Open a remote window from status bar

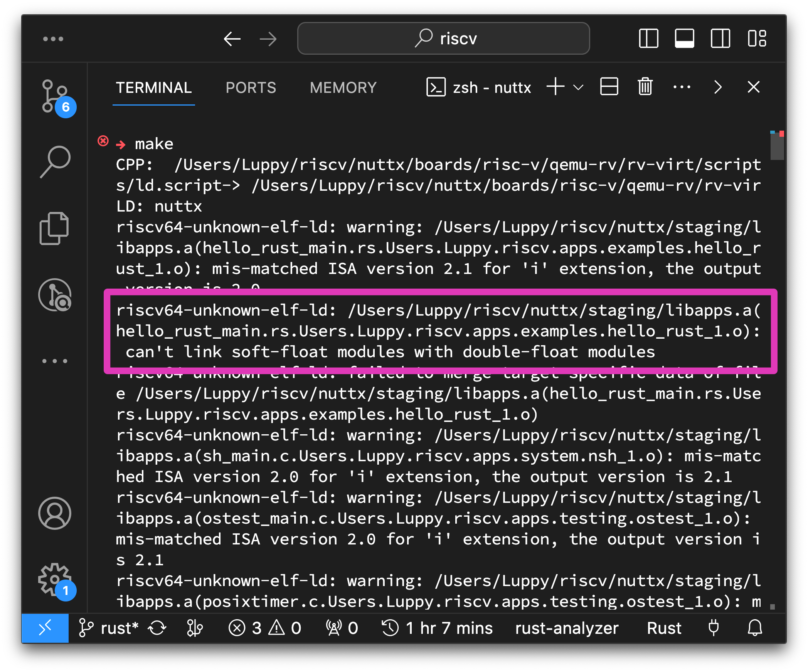point(45,628)
